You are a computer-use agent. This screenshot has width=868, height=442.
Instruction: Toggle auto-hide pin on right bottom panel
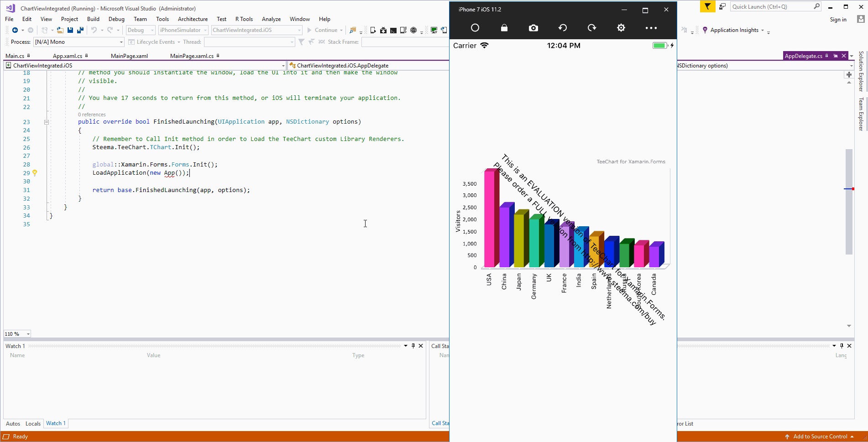click(842, 346)
